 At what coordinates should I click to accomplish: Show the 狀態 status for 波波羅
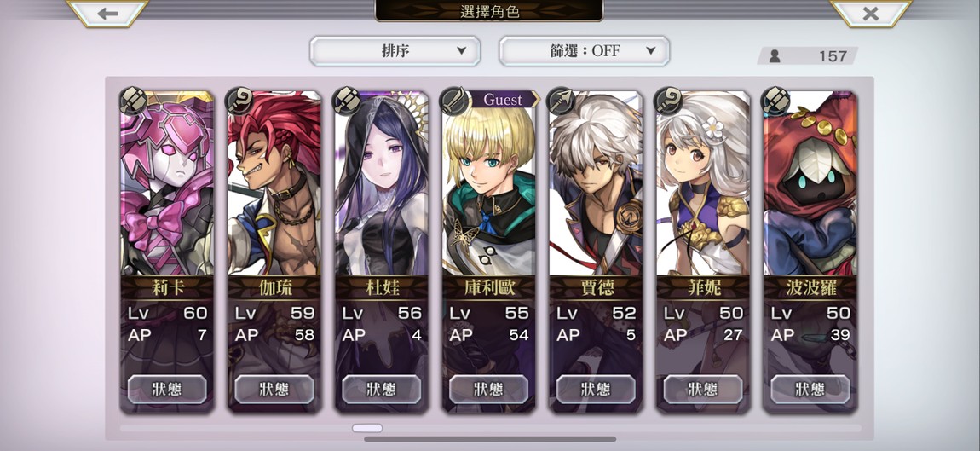[810, 389]
